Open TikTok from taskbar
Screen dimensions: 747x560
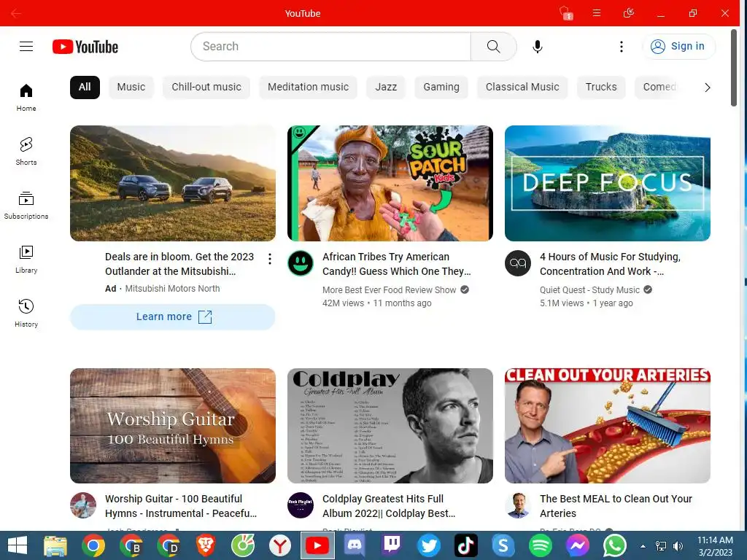466,545
